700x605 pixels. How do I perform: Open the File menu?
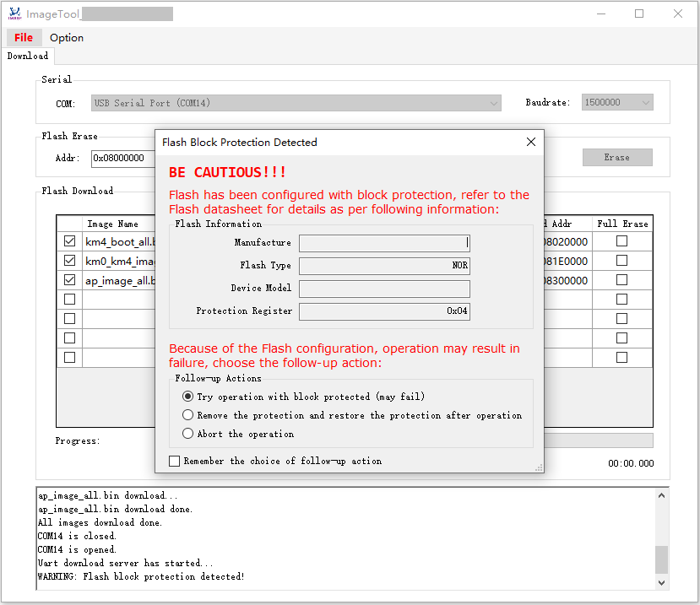click(x=24, y=37)
